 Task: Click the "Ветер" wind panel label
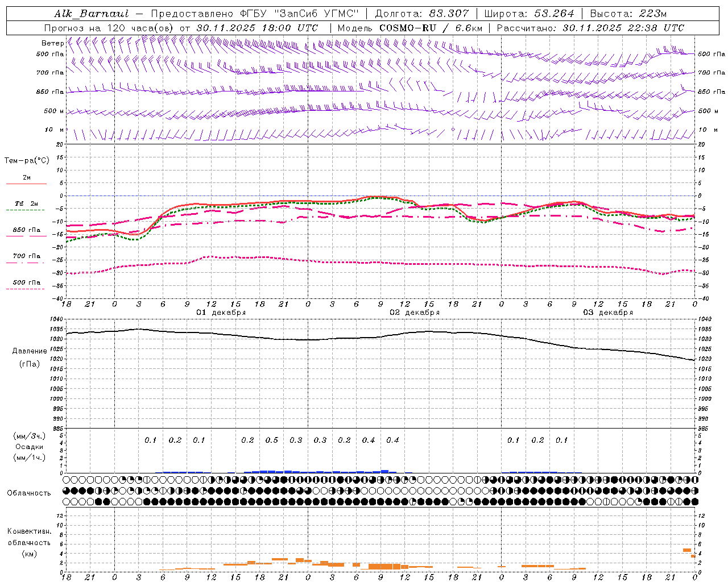(52, 43)
